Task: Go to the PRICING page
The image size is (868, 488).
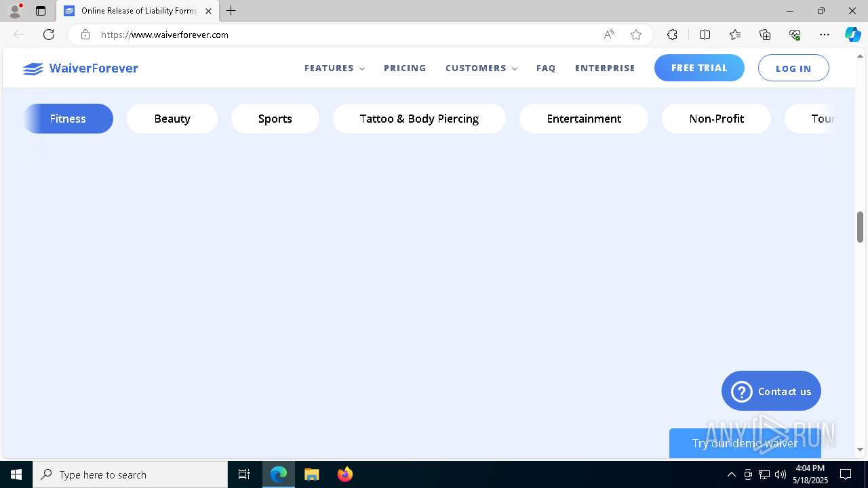Action: point(405,68)
